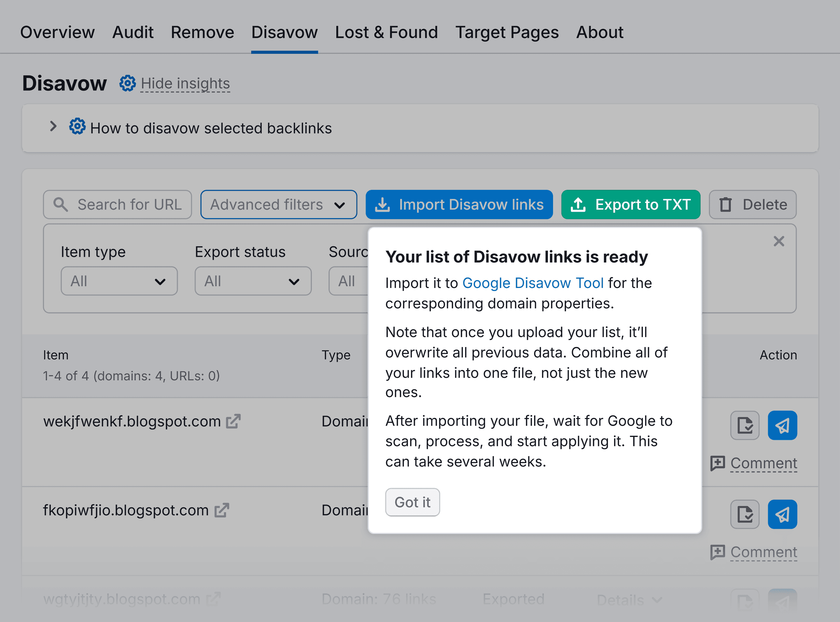Viewport: 840px width, 622px height.
Task: Open wekjfwenkf.blogspot.com with the external link icon
Action: (233, 421)
